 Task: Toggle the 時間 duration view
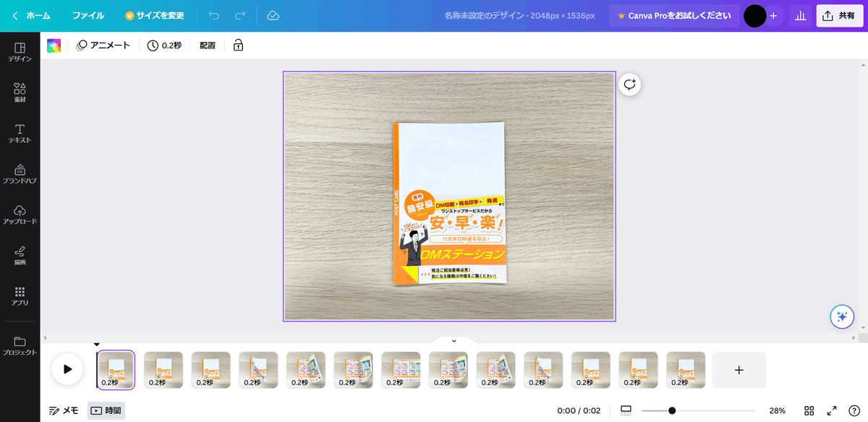point(106,410)
